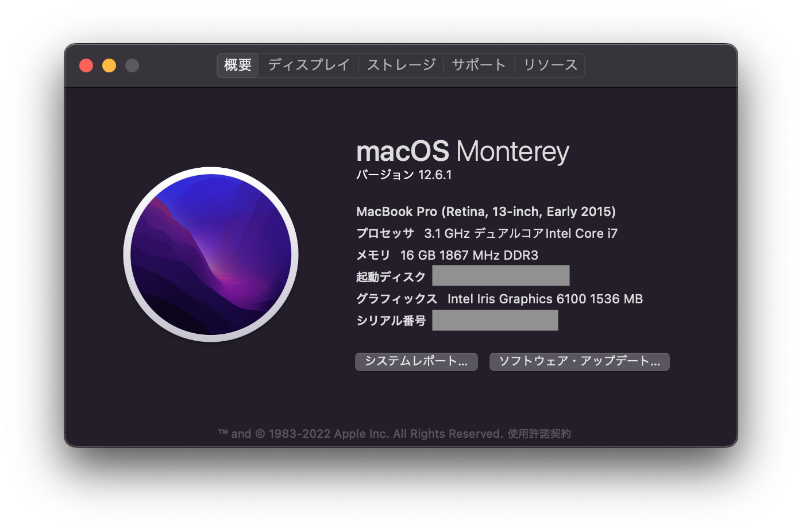Click the プロセッサ 3.1 GHz Intel Core i7 line

pyautogui.click(x=487, y=233)
